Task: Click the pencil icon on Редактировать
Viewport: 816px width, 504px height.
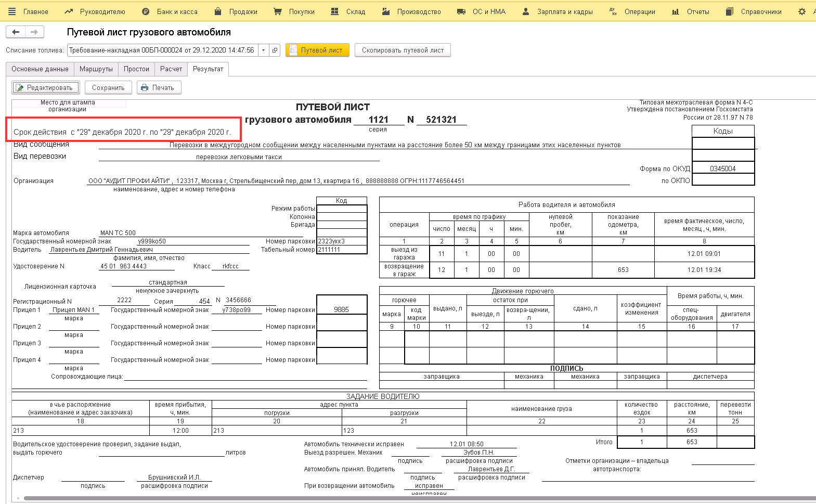Action: coord(20,88)
